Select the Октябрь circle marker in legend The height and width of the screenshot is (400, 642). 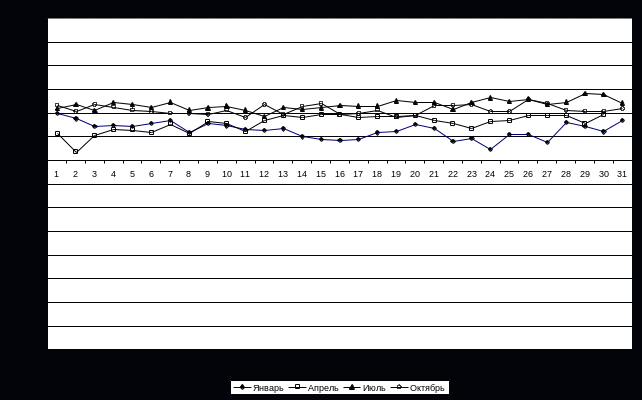tap(400, 387)
